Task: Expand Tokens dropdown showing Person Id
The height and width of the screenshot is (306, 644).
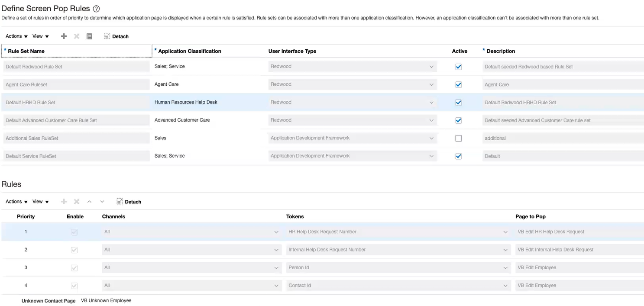Action: tap(505, 268)
